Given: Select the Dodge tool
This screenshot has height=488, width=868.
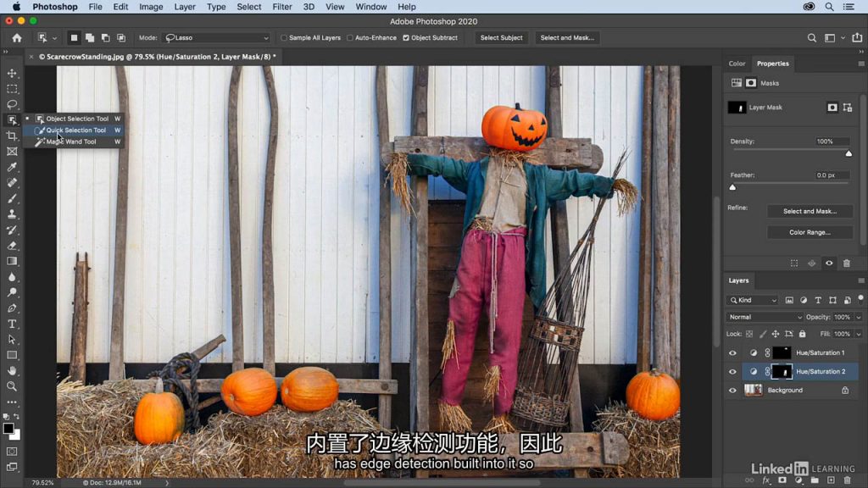Looking at the screenshot, I should point(12,292).
